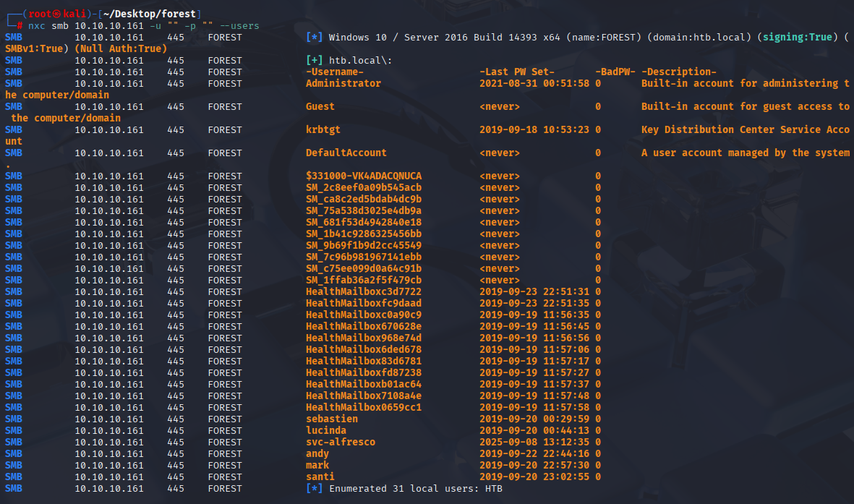The height and width of the screenshot is (504, 854).
Task: Select HealthMailboxfd87238 username
Action: (x=363, y=372)
